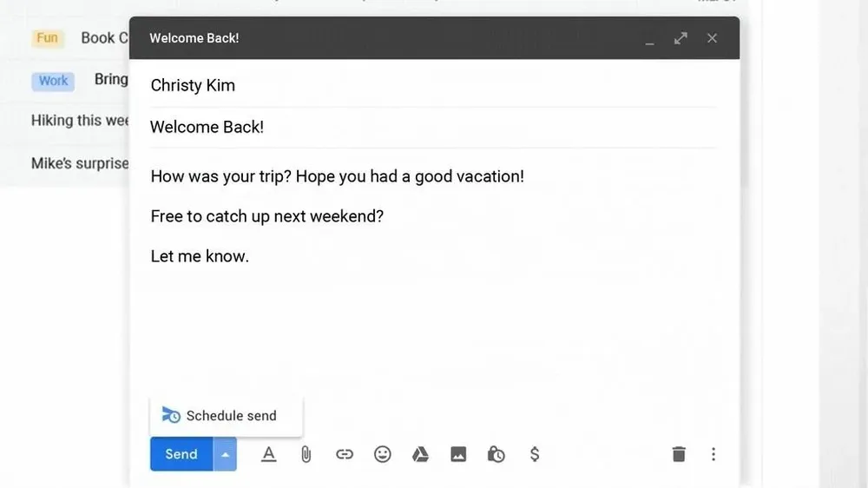Open more options three-dot menu

(x=713, y=454)
